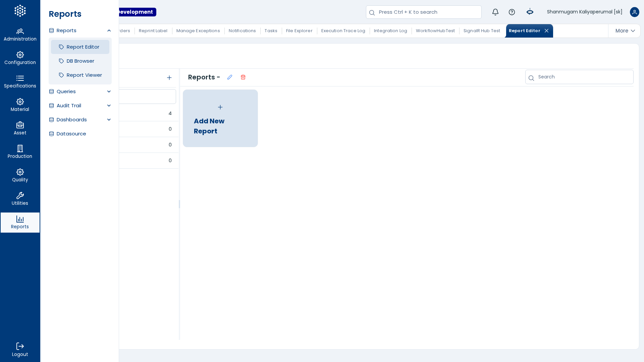Switch to the Reprint Label tab

point(153,31)
